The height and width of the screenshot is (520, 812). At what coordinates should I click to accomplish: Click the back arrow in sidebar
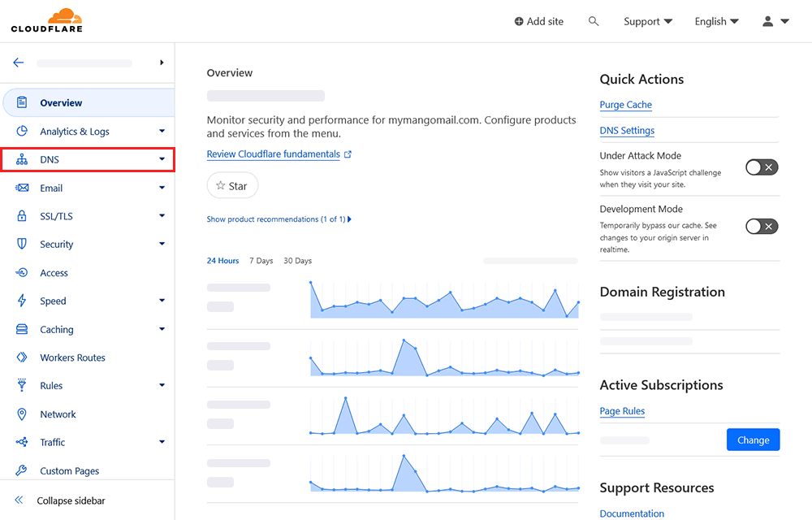pos(19,63)
